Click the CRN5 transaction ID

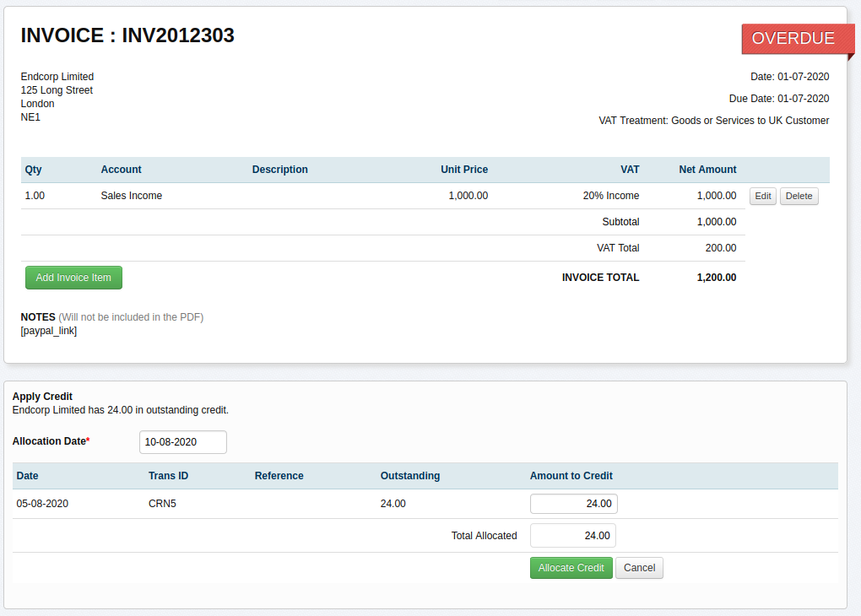click(x=162, y=504)
